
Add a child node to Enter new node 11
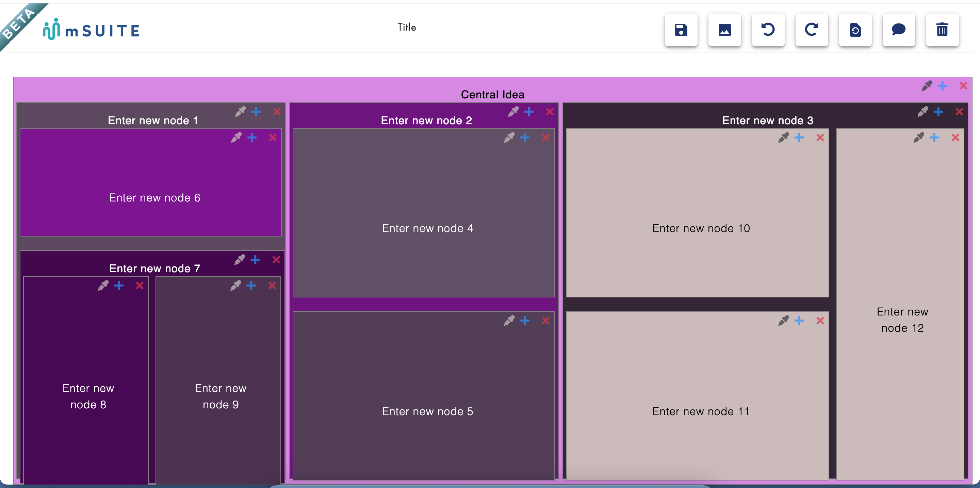(x=799, y=321)
